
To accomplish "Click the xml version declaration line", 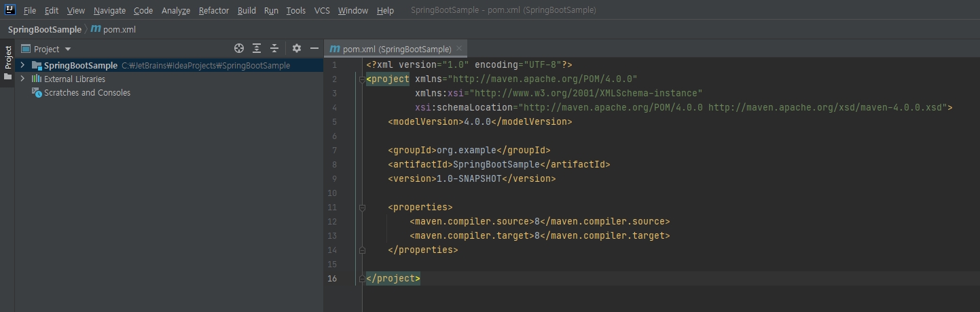I will 469,65.
